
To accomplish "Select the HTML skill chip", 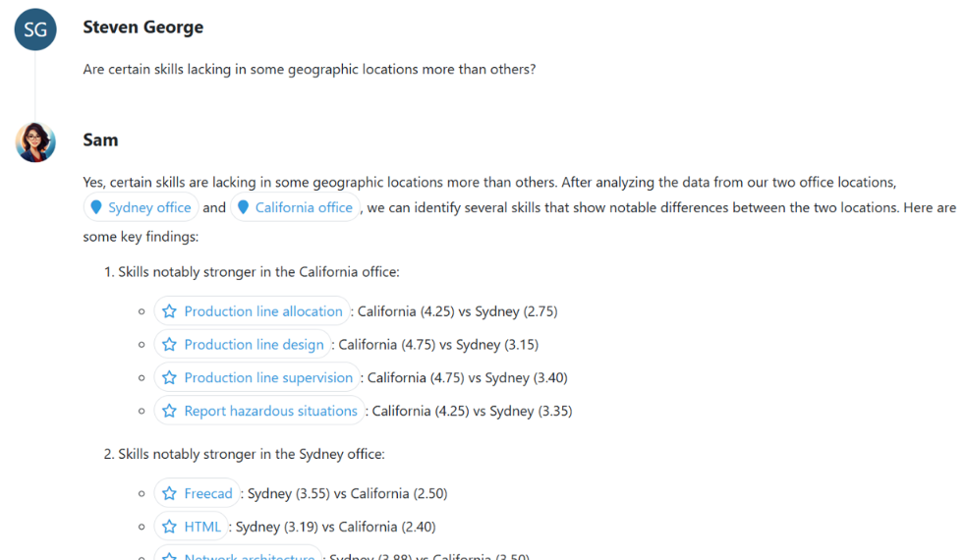I will (x=202, y=528).
